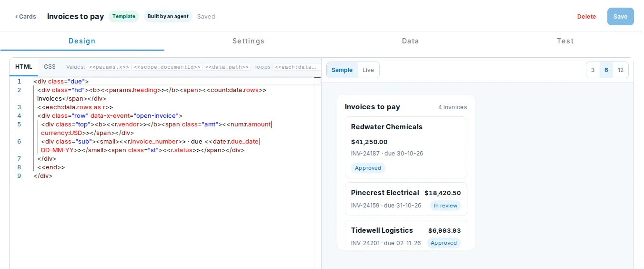Click Approved status on Tidewell Logistics

pyautogui.click(x=444, y=243)
